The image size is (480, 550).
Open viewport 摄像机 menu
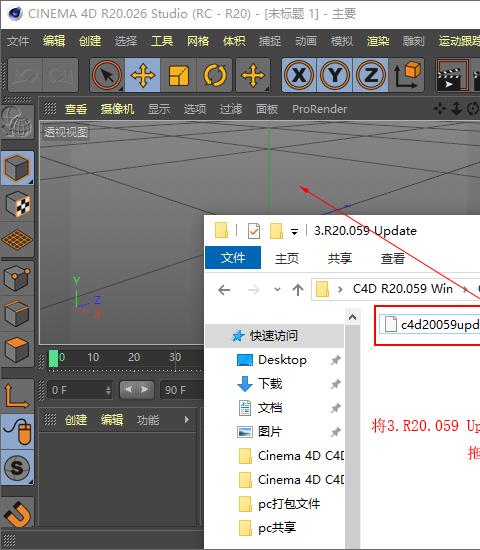(117, 109)
